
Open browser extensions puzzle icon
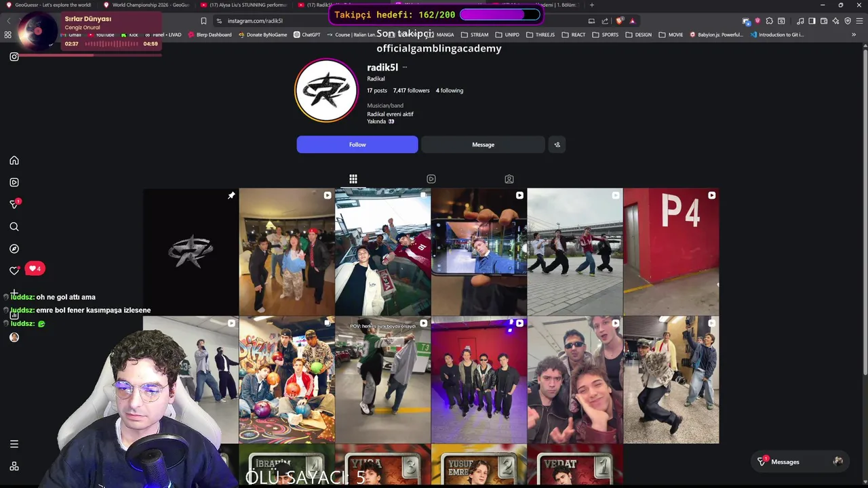pyautogui.click(x=769, y=21)
